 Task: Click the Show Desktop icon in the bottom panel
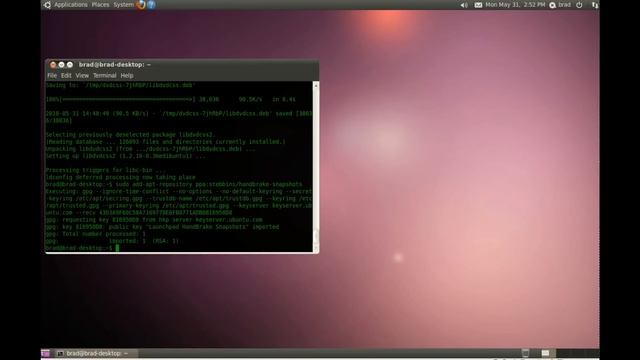tap(45, 353)
